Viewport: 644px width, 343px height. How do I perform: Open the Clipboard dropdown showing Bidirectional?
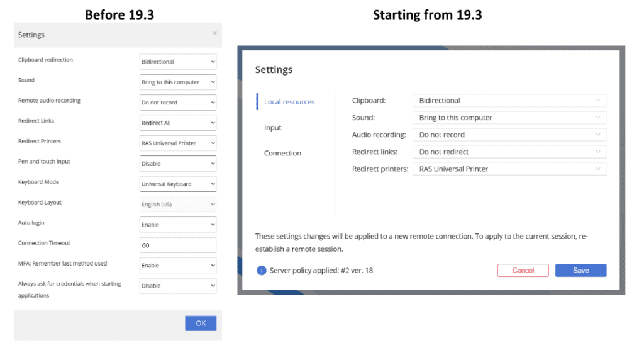(x=509, y=101)
